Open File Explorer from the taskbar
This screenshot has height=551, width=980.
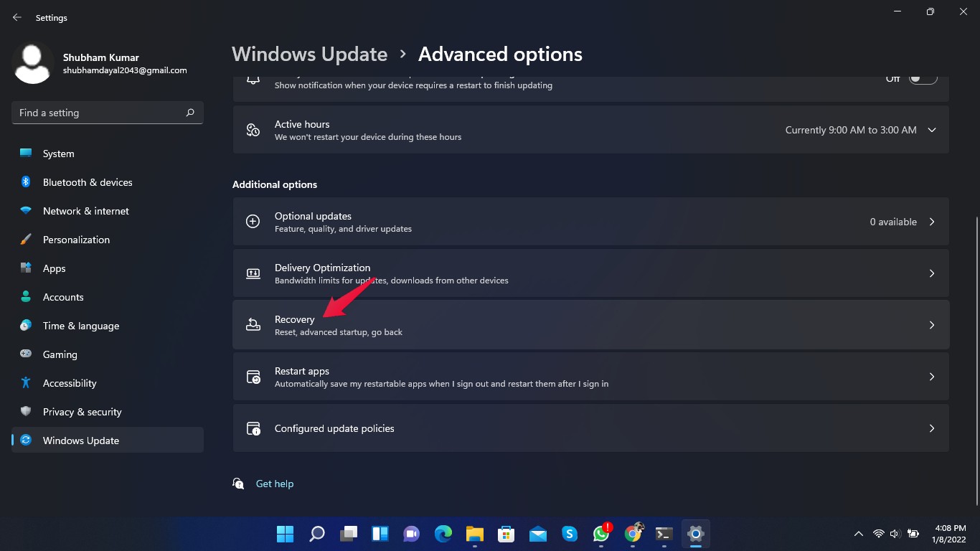click(x=475, y=534)
